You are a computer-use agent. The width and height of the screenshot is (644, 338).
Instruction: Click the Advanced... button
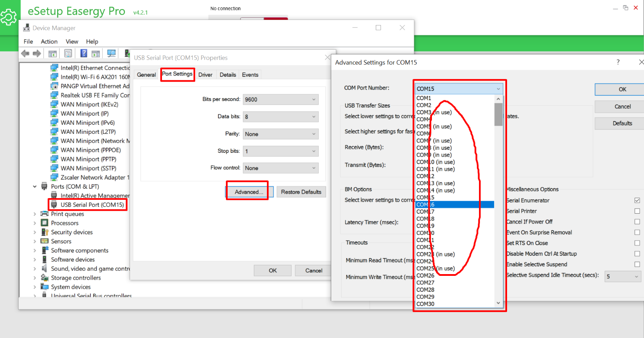[249, 192]
